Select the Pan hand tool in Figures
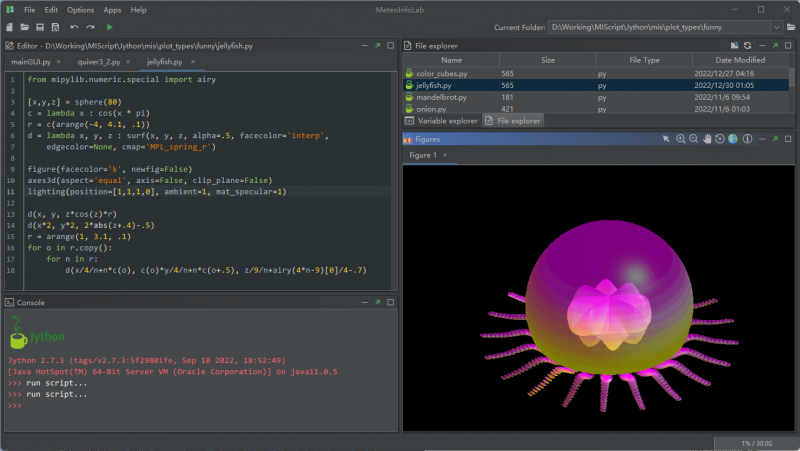 pos(707,139)
